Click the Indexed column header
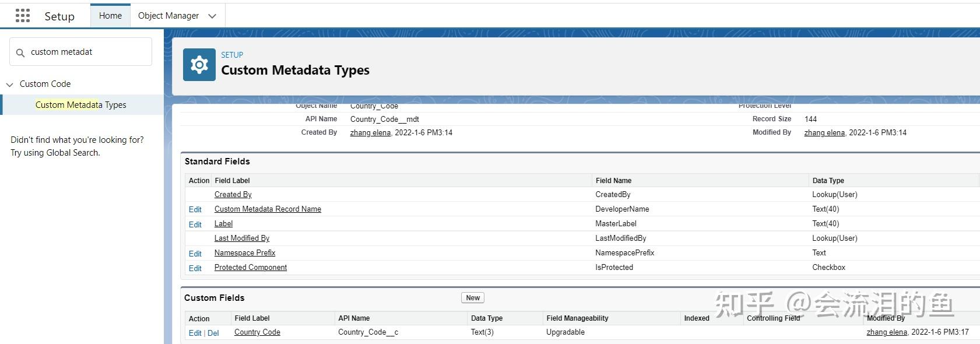980x344 pixels. click(697, 318)
